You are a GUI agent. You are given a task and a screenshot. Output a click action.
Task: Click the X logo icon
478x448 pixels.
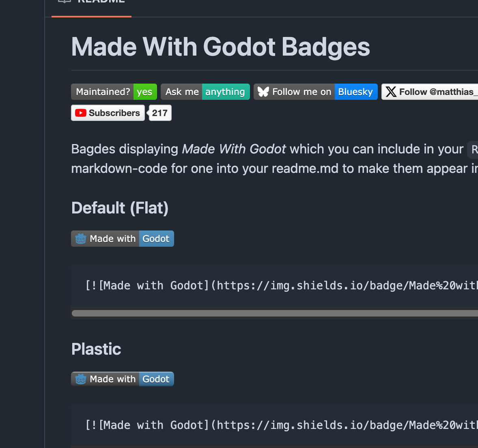(391, 92)
